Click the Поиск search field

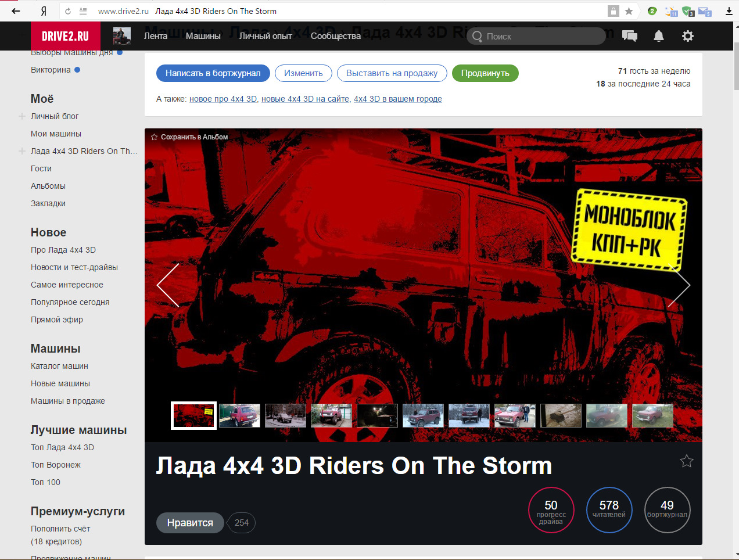pyautogui.click(x=536, y=36)
